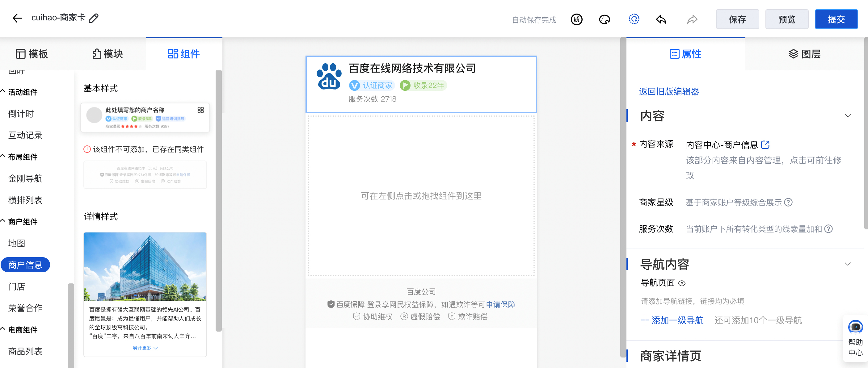The image size is (868, 368).
Task: Undo the last action
Action: 661,19
